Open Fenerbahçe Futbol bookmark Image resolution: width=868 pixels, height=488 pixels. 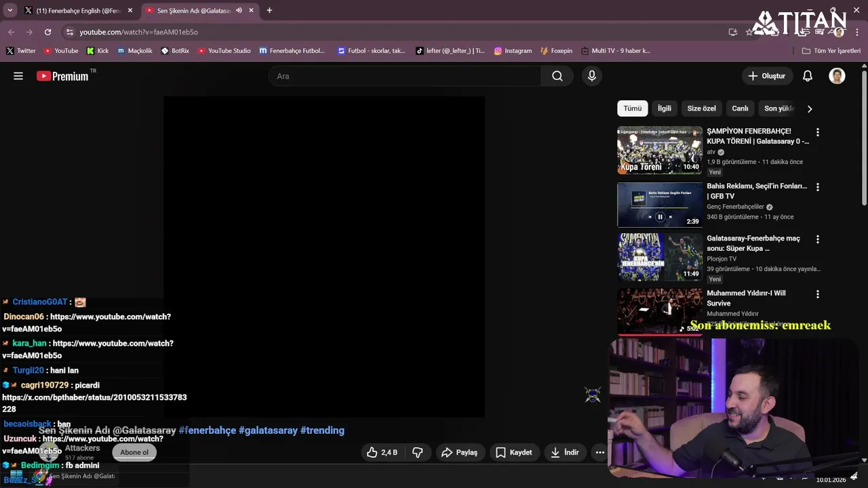[x=292, y=51]
